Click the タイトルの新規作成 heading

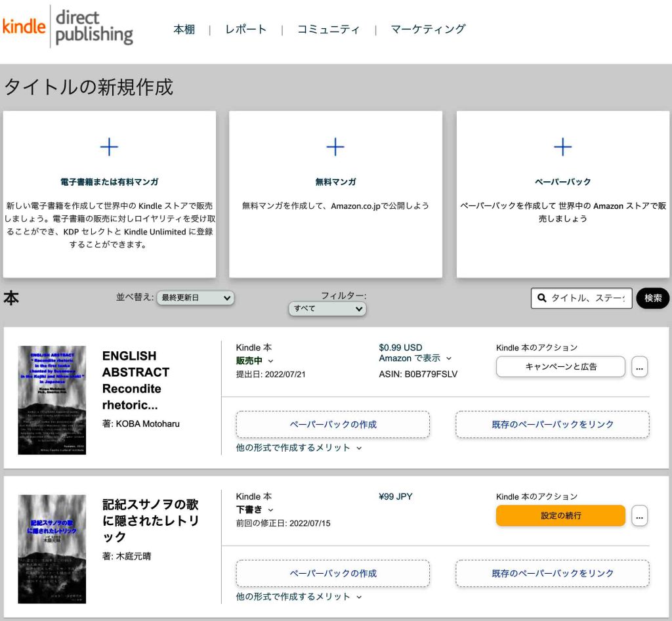[89, 87]
